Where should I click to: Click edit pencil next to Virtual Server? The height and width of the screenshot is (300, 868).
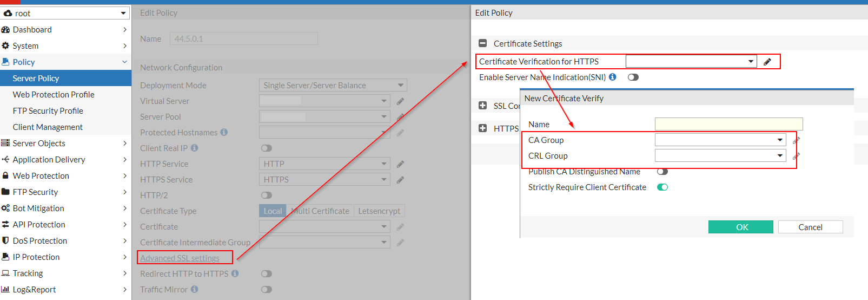coord(400,101)
